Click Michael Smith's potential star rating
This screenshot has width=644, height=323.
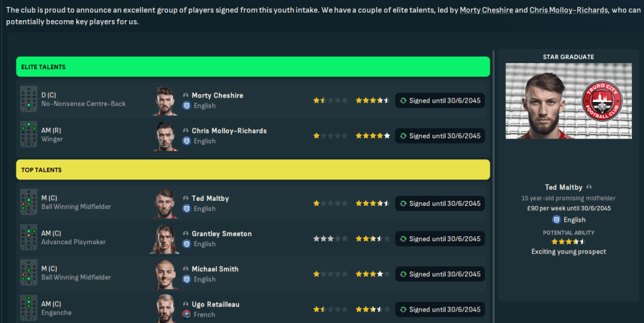point(373,275)
